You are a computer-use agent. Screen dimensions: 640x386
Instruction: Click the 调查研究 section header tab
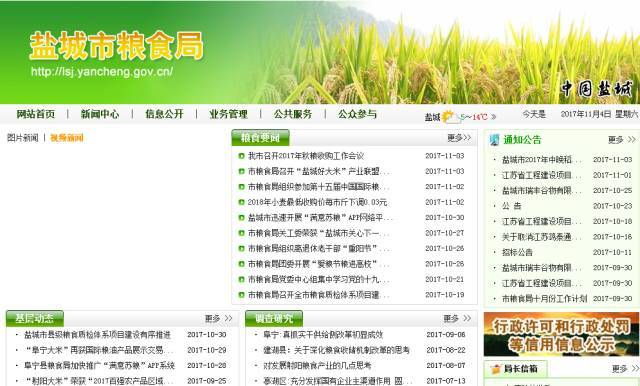coord(274,318)
